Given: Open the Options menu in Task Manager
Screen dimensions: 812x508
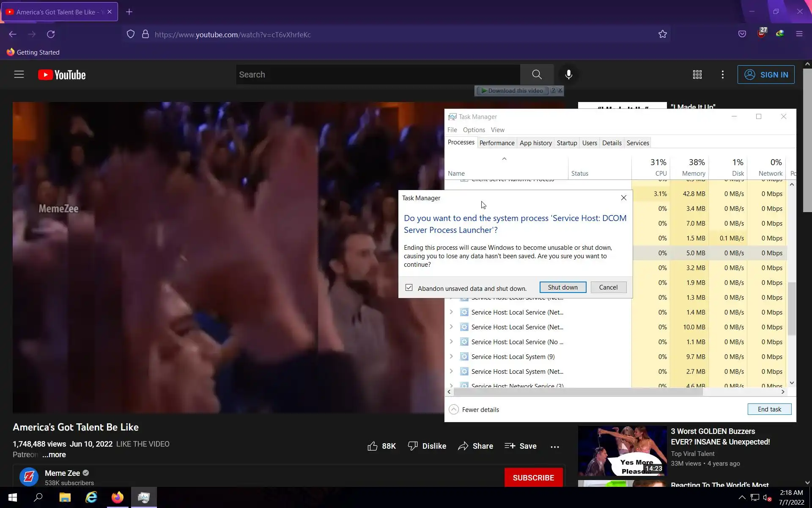Looking at the screenshot, I should click(474, 130).
